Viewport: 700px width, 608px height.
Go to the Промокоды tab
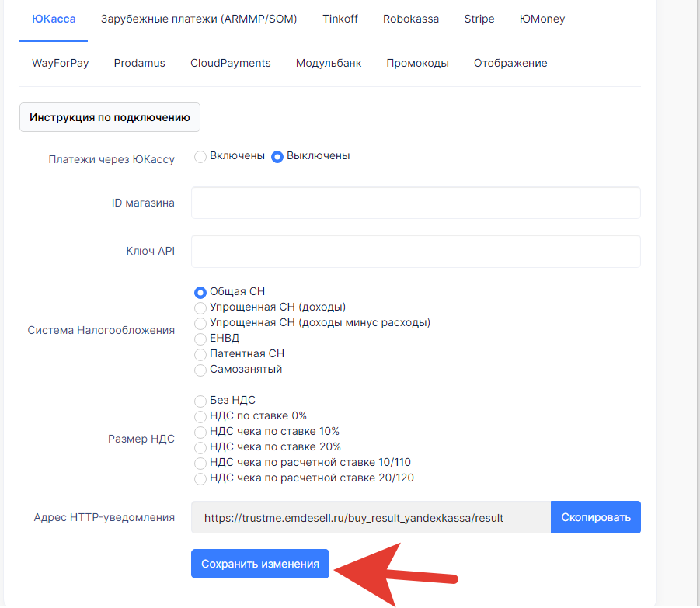point(417,64)
